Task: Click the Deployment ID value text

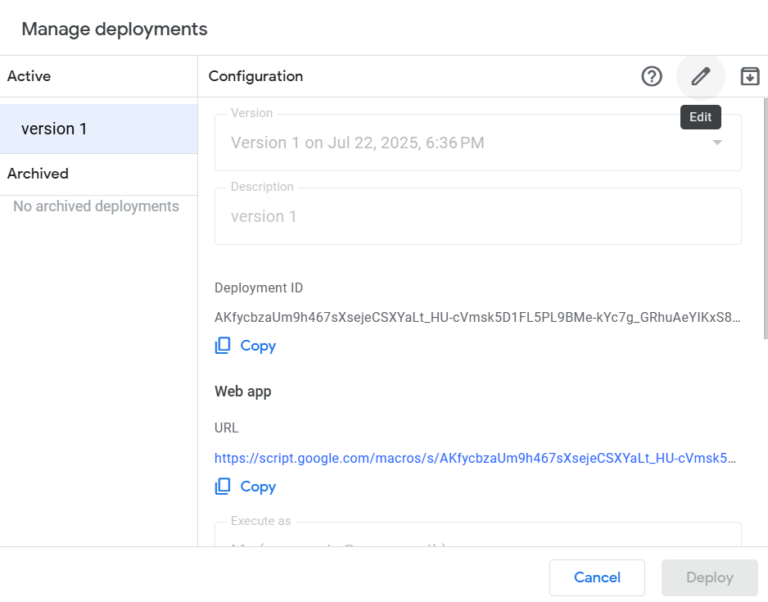Action: pos(477,317)
